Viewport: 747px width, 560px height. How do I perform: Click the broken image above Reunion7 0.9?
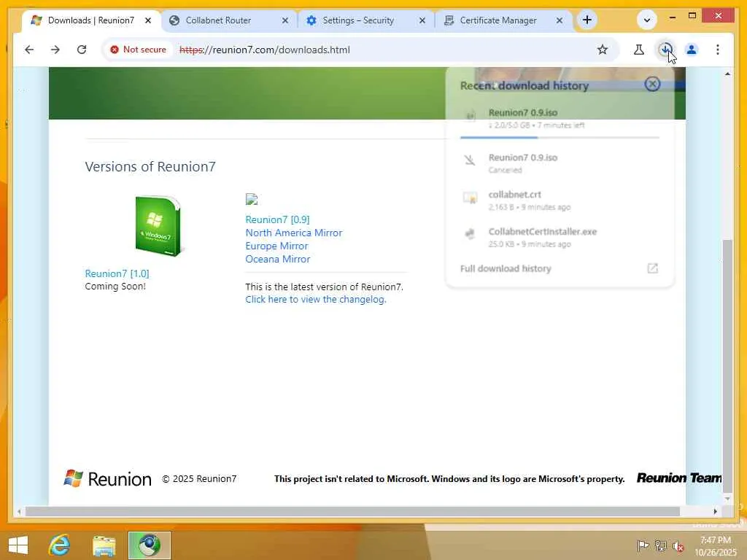click(x=252, y=199)
